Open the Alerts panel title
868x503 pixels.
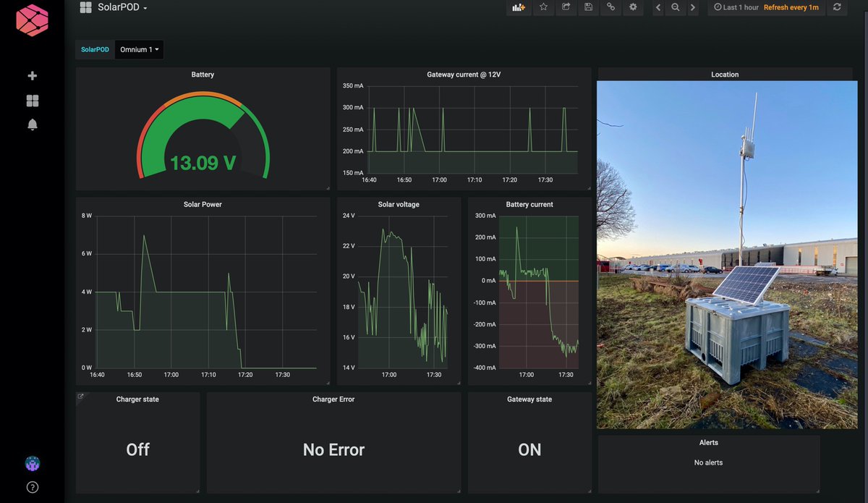tap(709, 442)
